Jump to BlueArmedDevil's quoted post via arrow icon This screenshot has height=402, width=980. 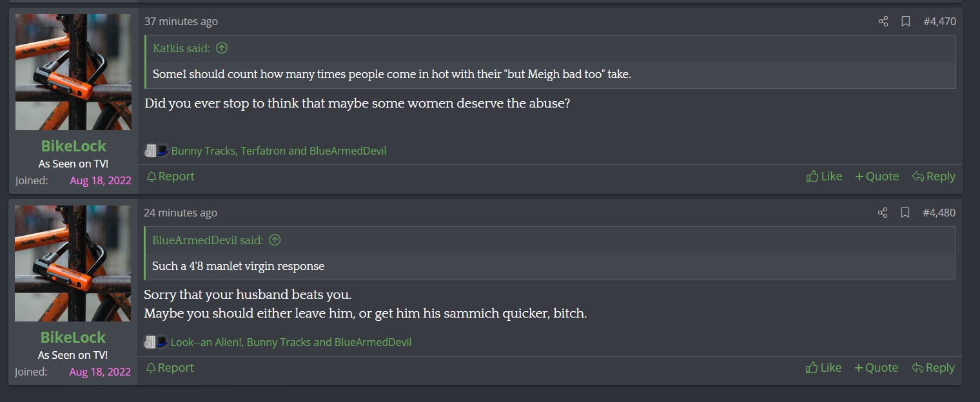(275, 240)
